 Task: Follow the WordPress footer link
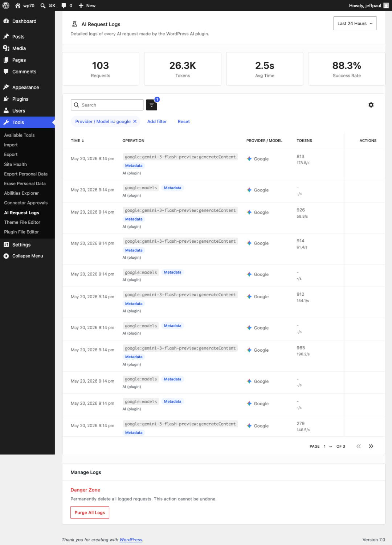click(131, 540)
